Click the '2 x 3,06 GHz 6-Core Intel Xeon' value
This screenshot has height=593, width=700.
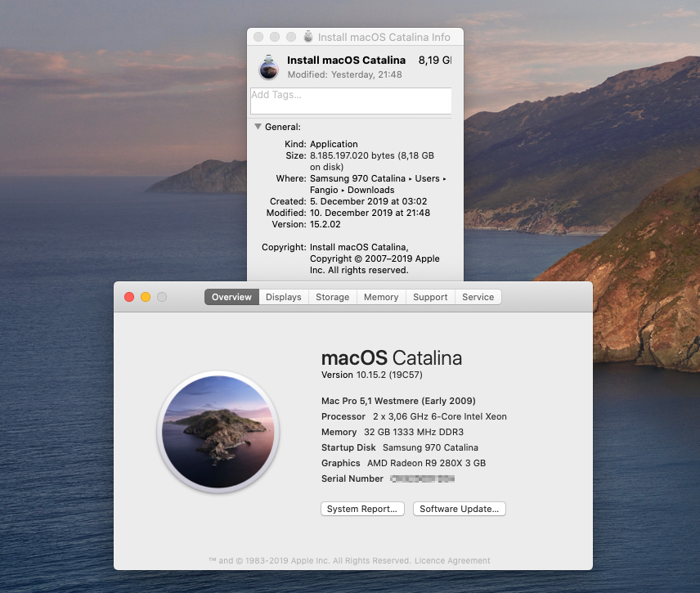click(x=440, y=416)
